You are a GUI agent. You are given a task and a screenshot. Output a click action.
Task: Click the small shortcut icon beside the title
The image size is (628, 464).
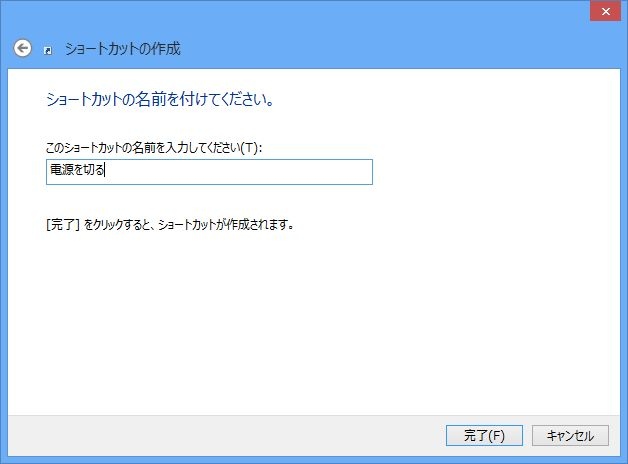tap(48, 49)
